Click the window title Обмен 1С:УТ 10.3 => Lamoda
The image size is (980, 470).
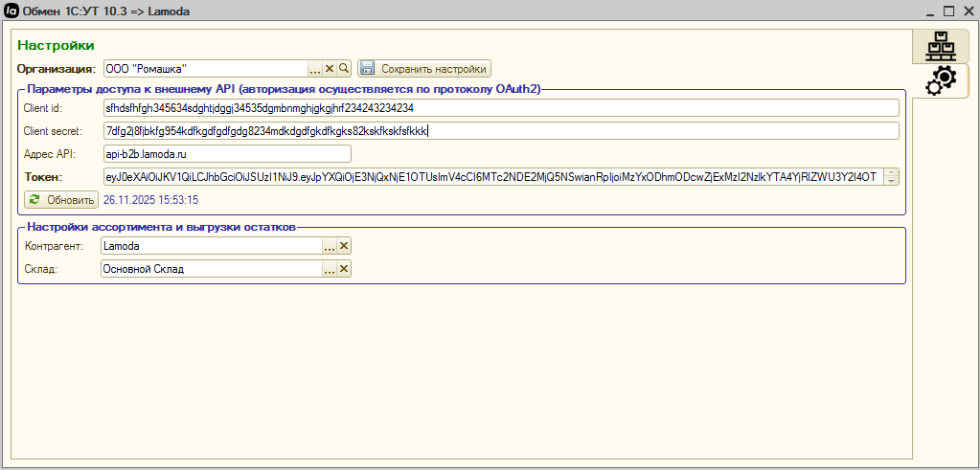click(x=106, y=11)
